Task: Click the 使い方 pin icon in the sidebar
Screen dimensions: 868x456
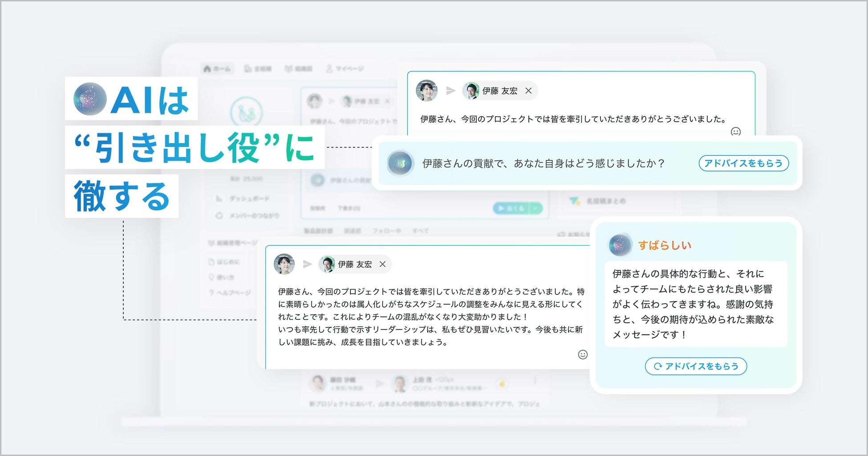Action: click(212, 277)
